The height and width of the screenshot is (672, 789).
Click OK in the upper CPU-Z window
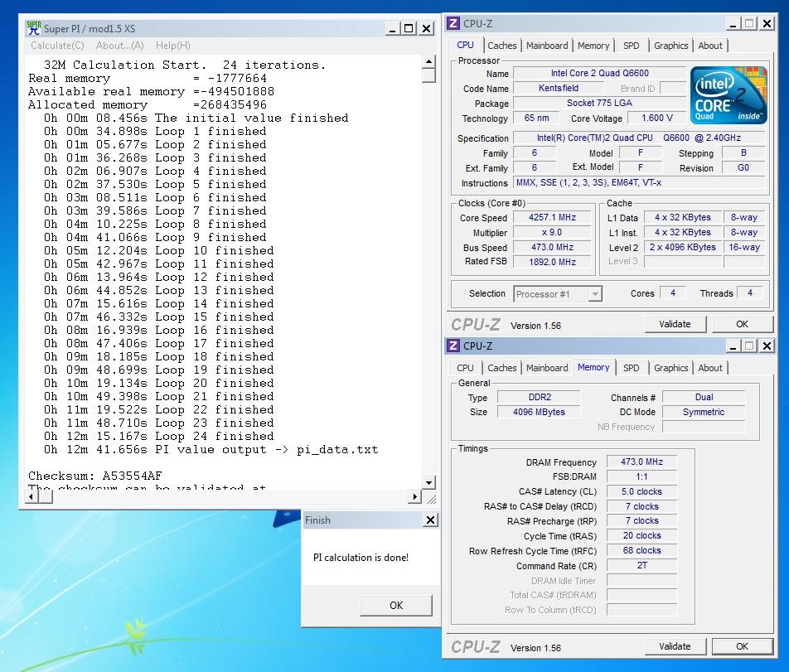[x=743, y=324]
